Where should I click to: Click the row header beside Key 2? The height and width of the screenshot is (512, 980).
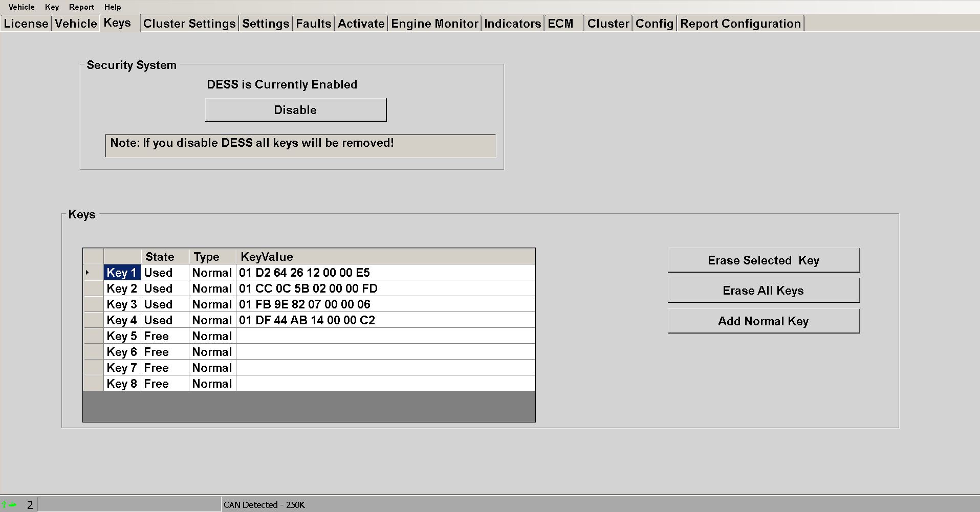(x=93, y=288)
